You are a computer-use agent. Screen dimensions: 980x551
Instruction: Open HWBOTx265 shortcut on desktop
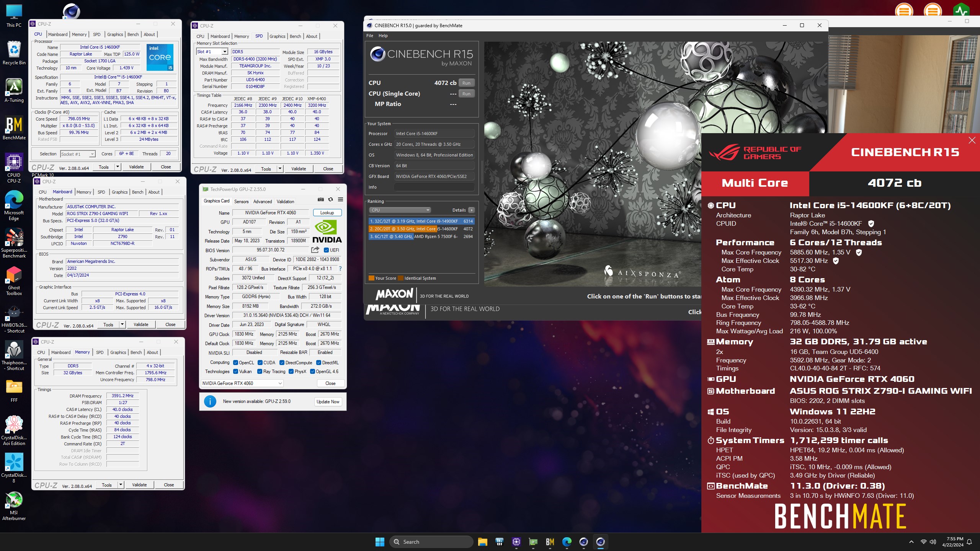click(x=14, y=318)
